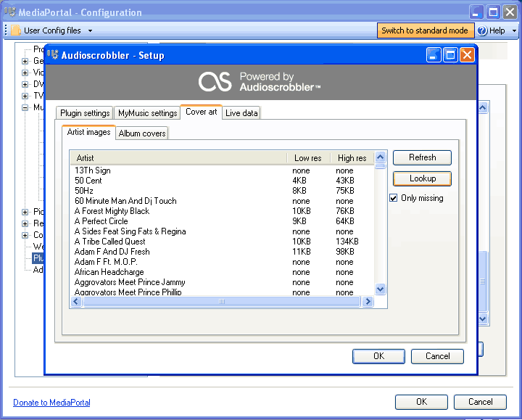Click artist list scroll left arrow

coord(76,302)
